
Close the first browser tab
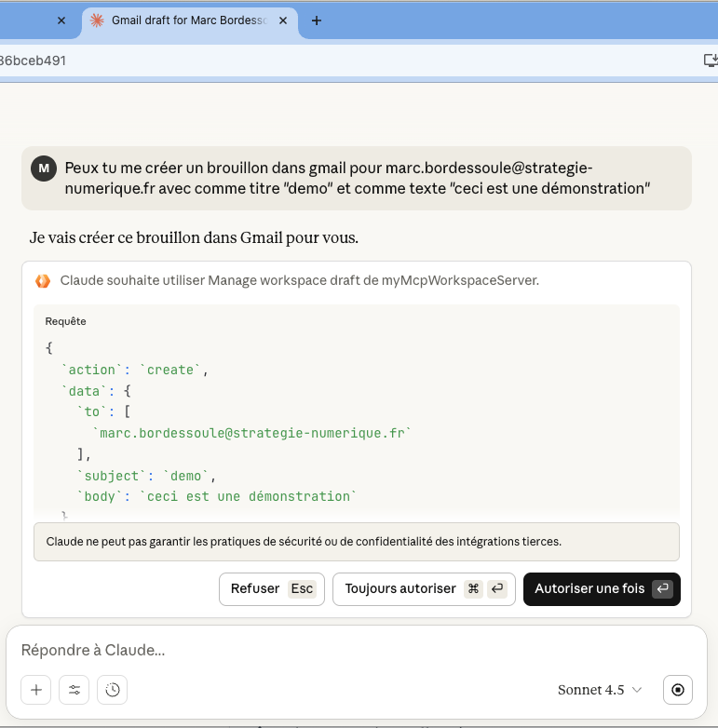(x=61, y=20)
